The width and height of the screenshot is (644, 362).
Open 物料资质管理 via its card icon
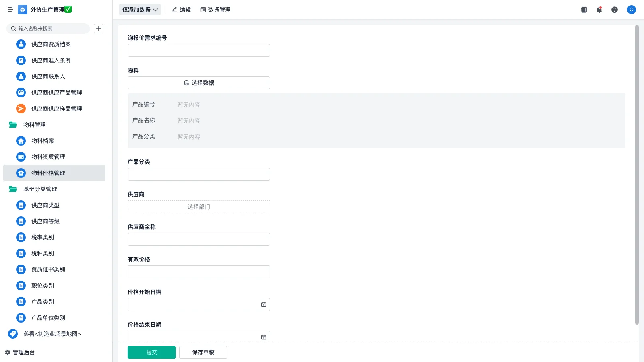[21, 157]
